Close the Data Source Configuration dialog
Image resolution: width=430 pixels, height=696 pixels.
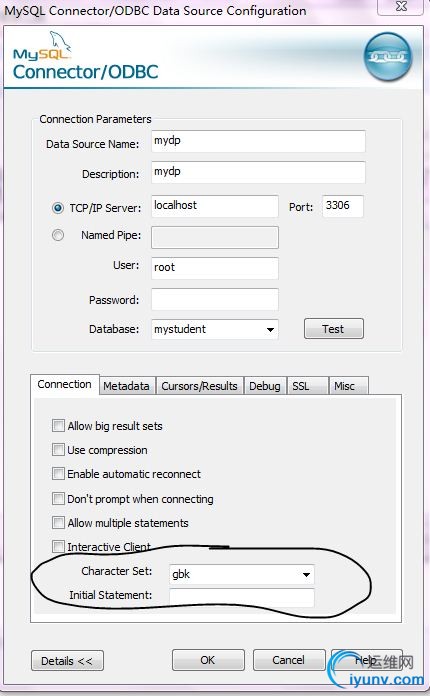pyautogui.click(x=400, y=6)
